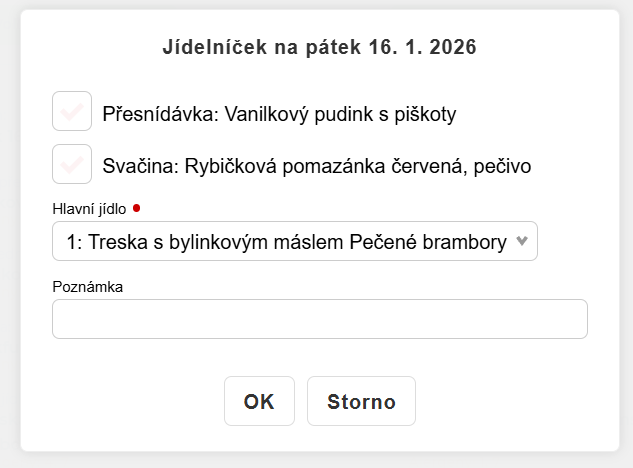Click the red required-field dot
The image size is (633, 468).
pos(136,208)
